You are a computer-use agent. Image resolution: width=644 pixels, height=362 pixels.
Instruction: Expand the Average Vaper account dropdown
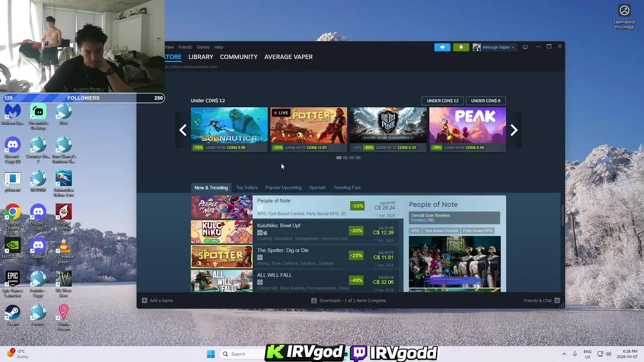513,47
